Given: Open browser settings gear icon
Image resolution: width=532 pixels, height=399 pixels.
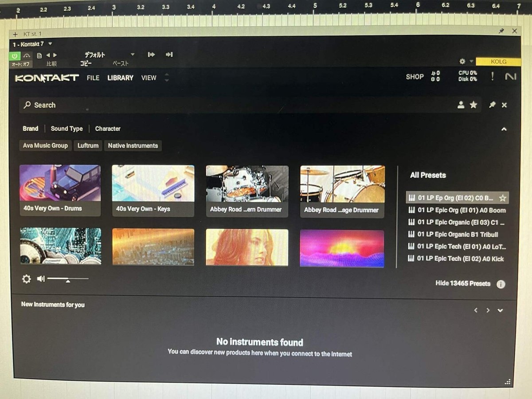Looking at the screenshot, I should coord(27,279).
